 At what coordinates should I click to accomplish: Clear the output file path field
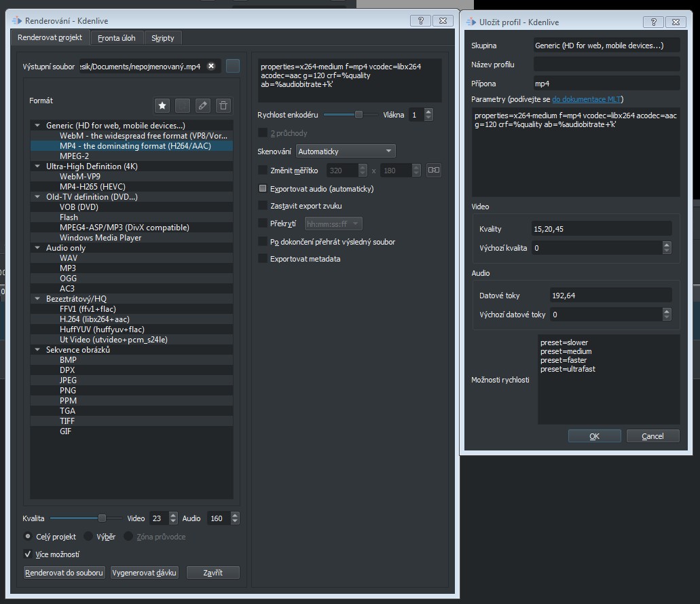(211, 66)
